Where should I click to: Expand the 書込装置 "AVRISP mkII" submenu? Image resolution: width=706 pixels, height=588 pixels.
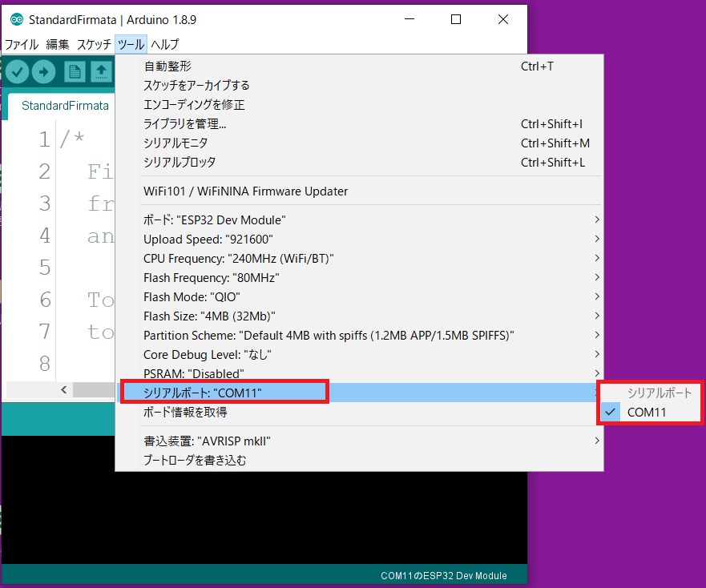click(359, 441)
